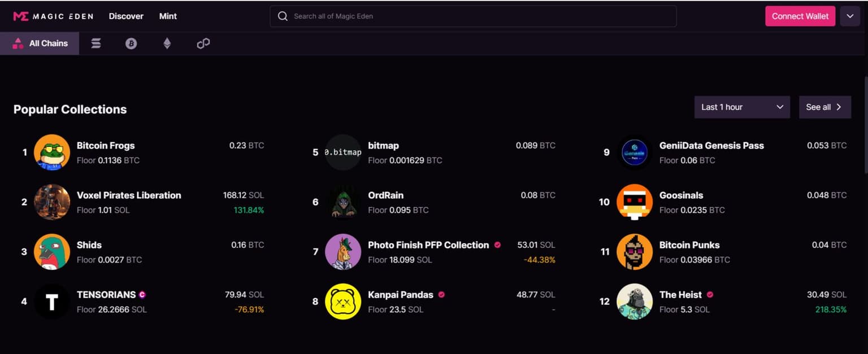868x354 pixels.
Task: Open the Voxel Pirates Liberation collection
Action: click(129, 195)
